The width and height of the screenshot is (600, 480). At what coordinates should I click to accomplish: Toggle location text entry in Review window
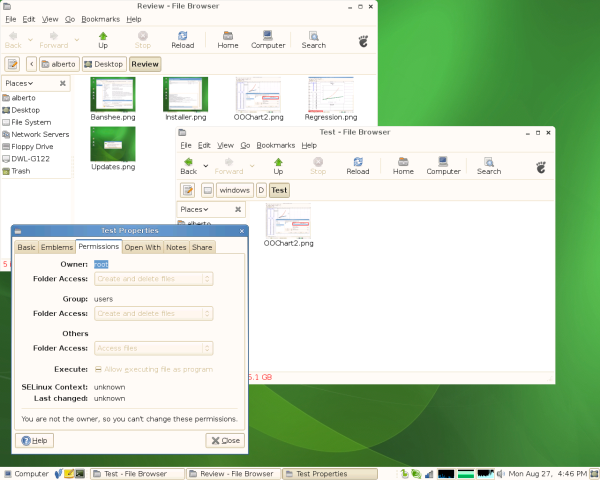[x=12, y=64]
